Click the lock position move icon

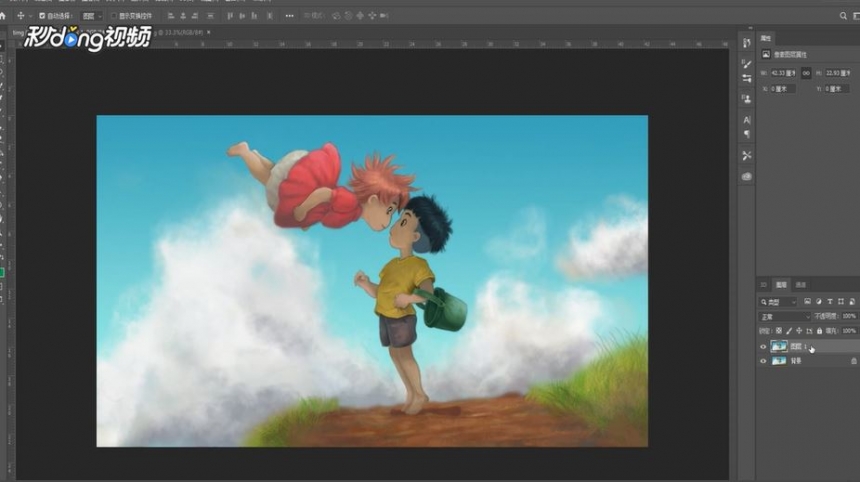799,331
